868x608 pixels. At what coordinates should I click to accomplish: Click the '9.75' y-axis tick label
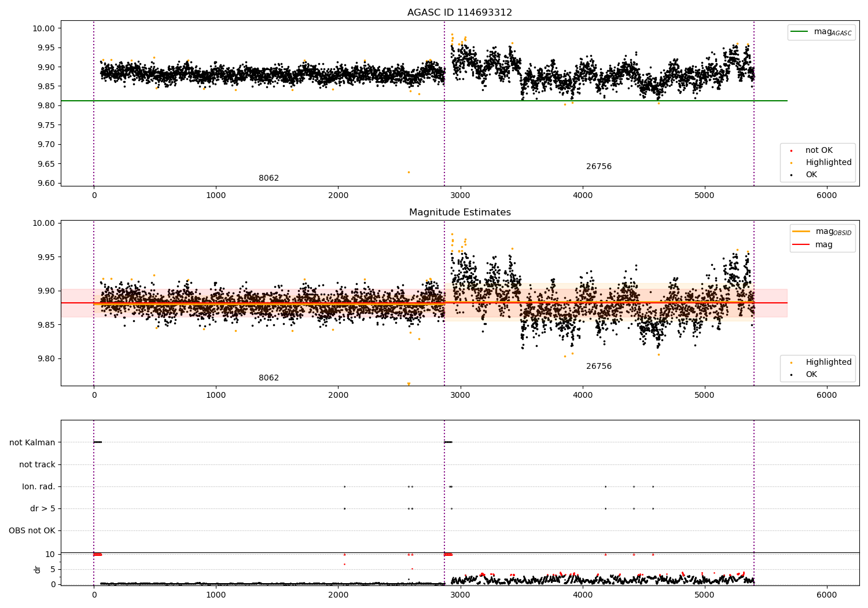click(x=46, y=125)
